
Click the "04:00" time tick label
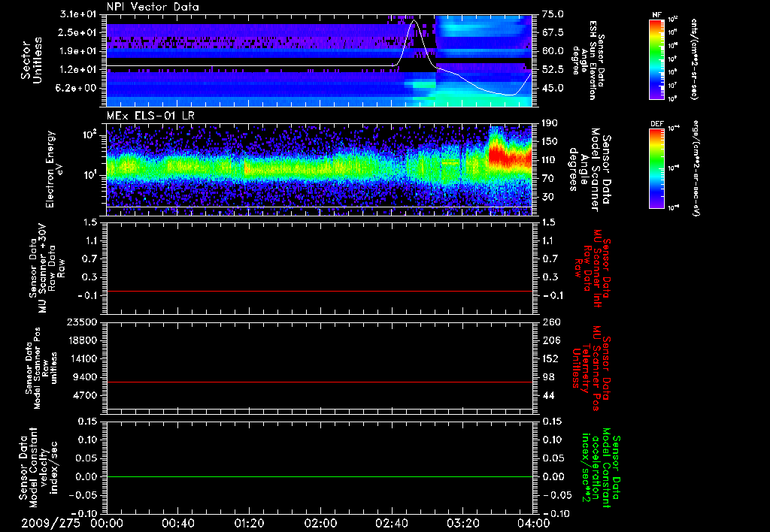pyautogui.click(x=534, y=523)
